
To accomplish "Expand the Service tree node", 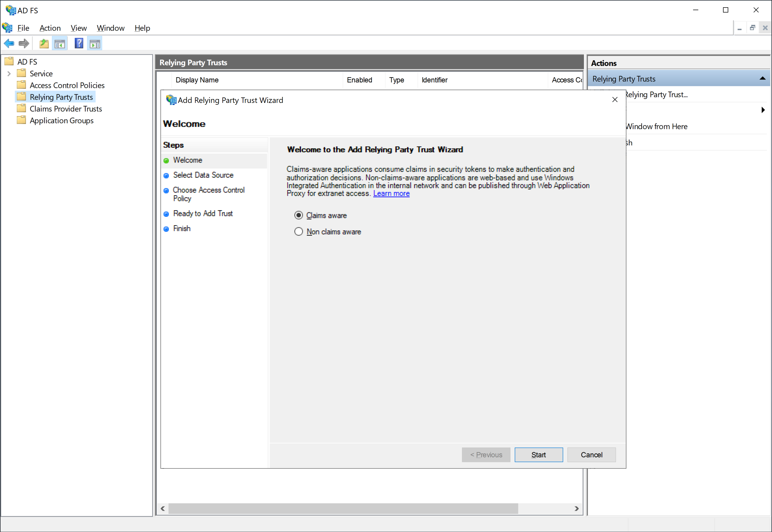I will click(x=9, y=74).
